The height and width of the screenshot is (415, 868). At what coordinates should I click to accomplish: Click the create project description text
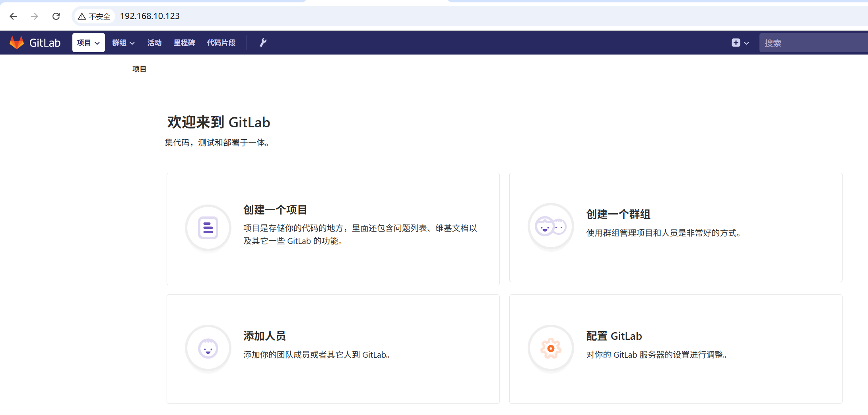point(360,234)
